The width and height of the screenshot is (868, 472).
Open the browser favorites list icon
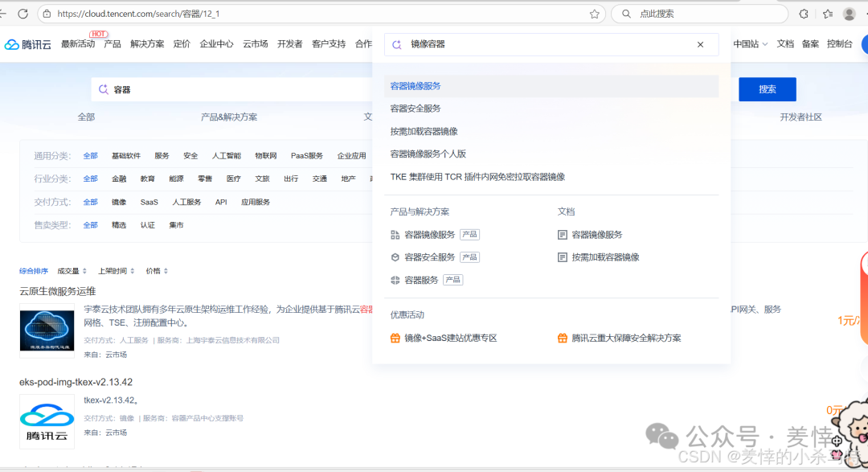(x=828, y=14)
